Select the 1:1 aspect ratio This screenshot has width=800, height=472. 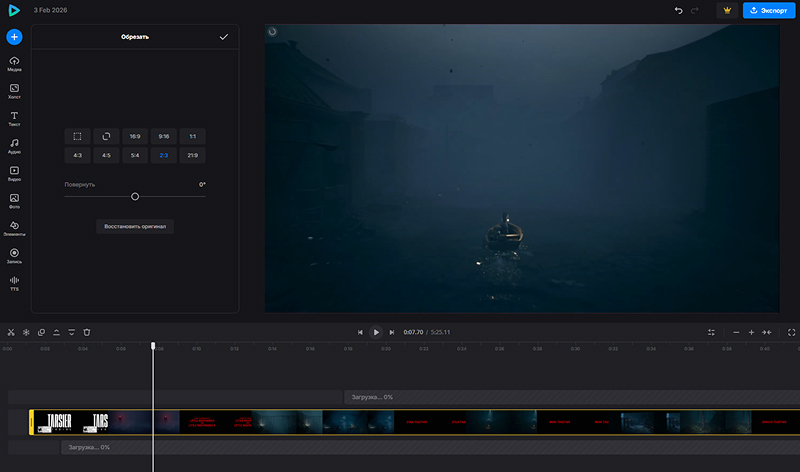point(192,136)
